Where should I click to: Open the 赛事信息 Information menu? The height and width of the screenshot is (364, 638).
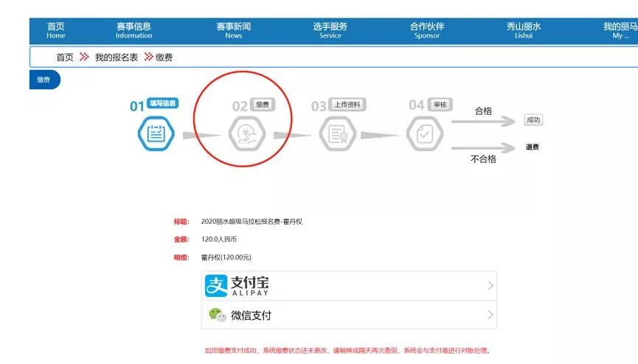pyautogui.click(x=134, y=30)
